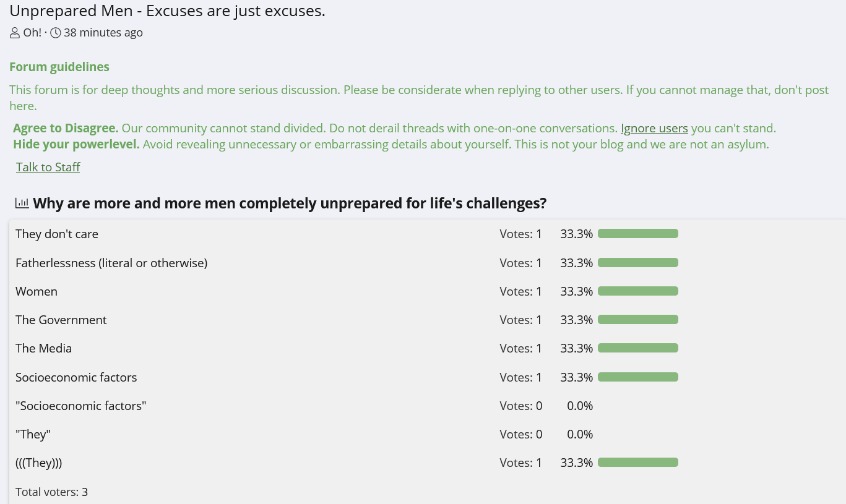The width and height of the screenshot is (846, 504).
Task: Click the poll chart icon beside the question
Action: [22, 203]
